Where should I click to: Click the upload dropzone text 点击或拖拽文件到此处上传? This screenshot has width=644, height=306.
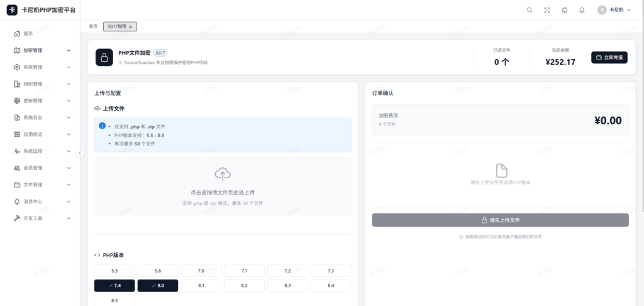pyautogui.click(x=223, y=193)
